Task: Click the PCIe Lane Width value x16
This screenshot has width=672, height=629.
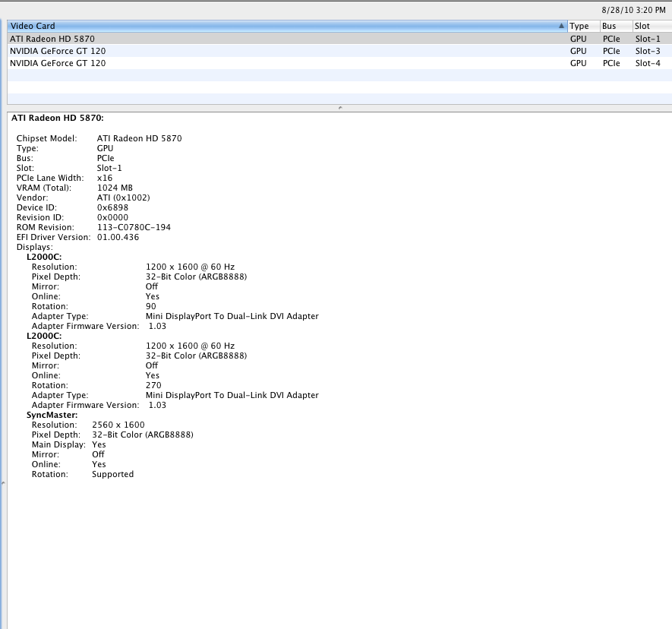Action: tap(105, 178)
